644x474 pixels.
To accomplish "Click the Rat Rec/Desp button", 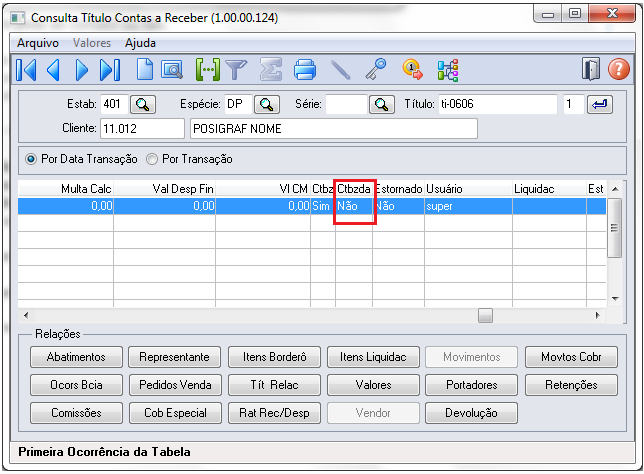I will coord(274,413).
